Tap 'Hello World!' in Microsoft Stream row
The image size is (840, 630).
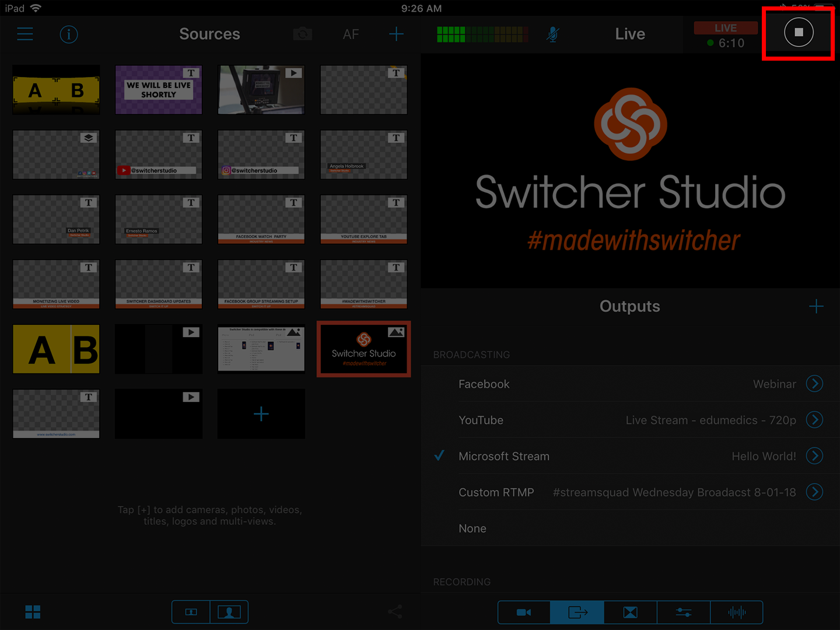tap(764, 456)
